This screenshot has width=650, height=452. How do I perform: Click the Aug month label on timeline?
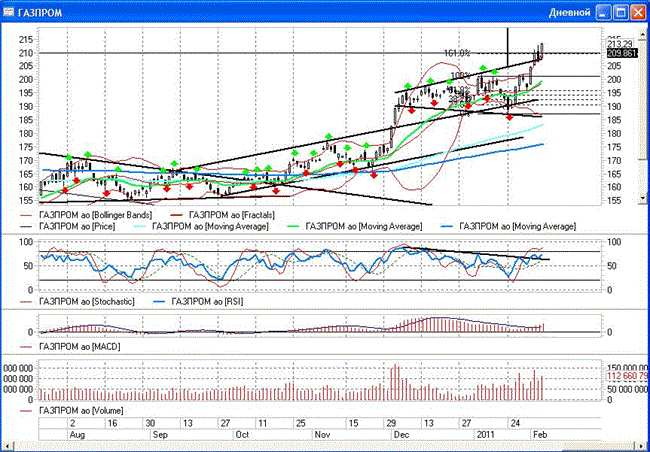(x=77, y=435)
